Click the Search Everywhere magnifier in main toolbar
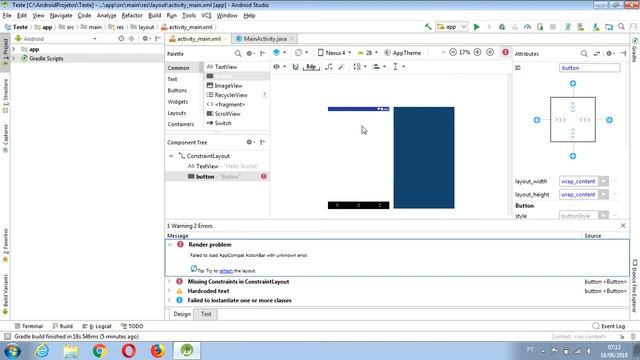Viewport: 640px width, 360px height. [x=621, y=27]
